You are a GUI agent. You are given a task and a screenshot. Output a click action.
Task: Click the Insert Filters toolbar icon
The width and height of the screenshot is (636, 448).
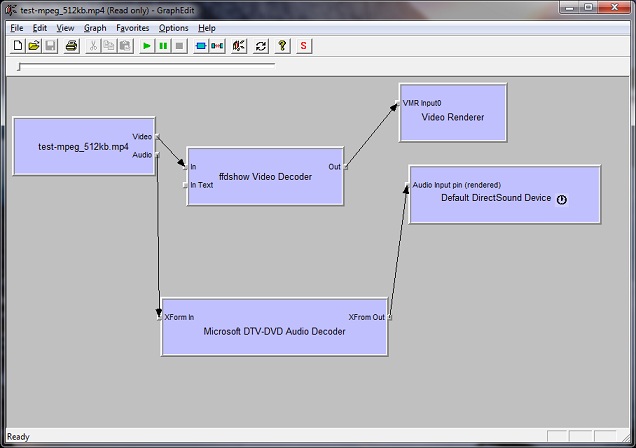[x=201, y=46]
